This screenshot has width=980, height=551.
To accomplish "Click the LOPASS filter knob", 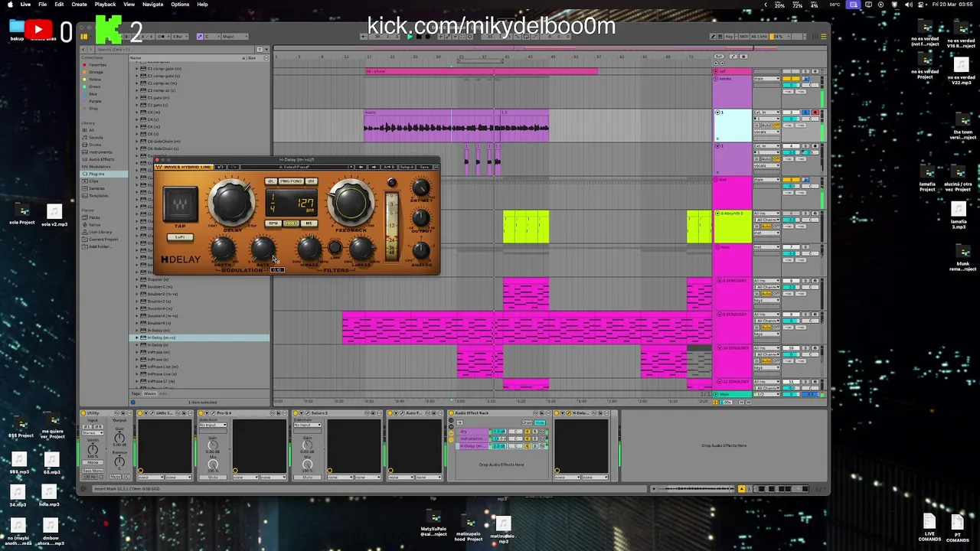I will (361, 248).
